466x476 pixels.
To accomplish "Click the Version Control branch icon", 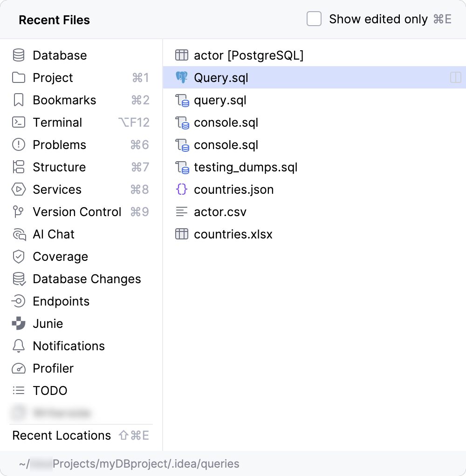I will [x=19, y=212].
